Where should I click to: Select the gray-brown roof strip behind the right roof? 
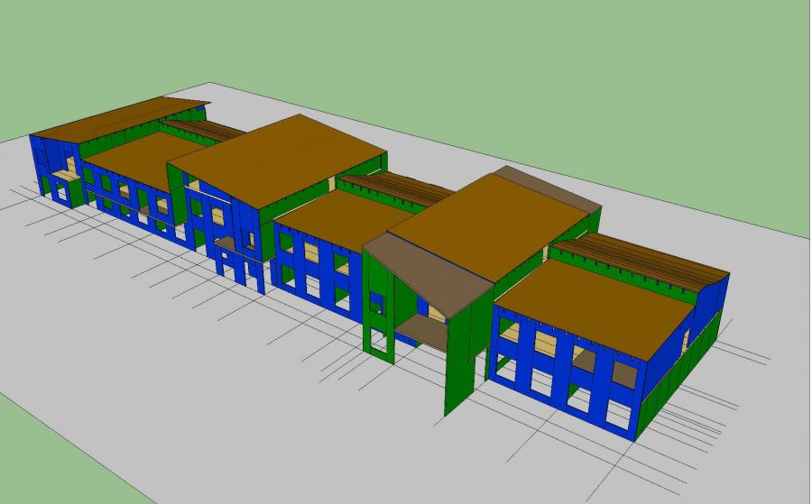[x=548, y=188]
